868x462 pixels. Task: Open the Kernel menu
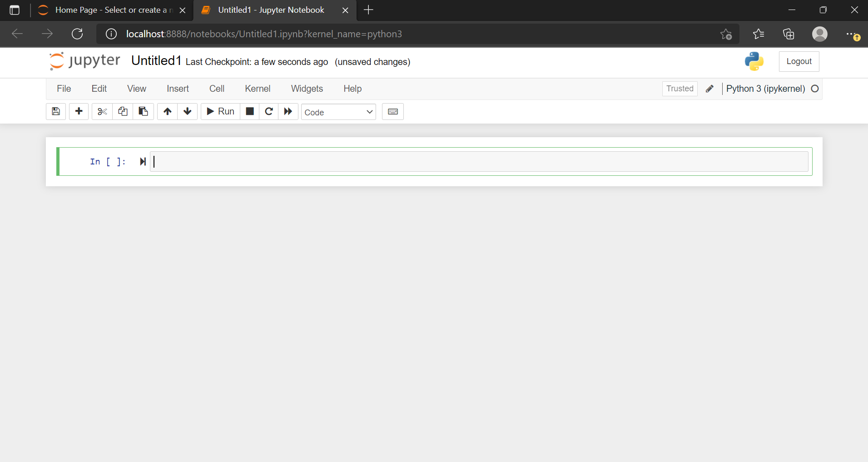(258, 89)
